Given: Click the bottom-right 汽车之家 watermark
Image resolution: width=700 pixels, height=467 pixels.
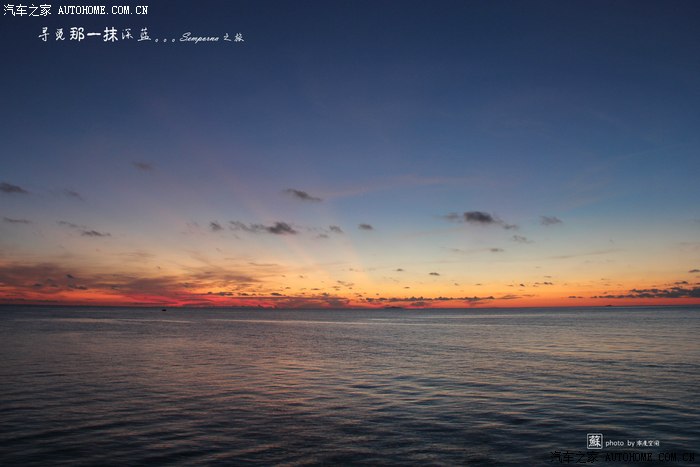Looking at the screenshot, I should pos(575,458).
